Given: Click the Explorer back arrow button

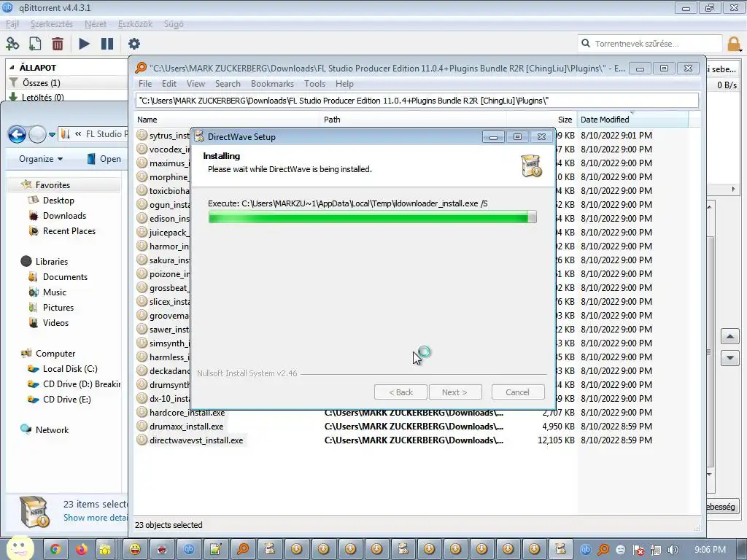Looking at the screenshot, I should [x=18, y=135].
